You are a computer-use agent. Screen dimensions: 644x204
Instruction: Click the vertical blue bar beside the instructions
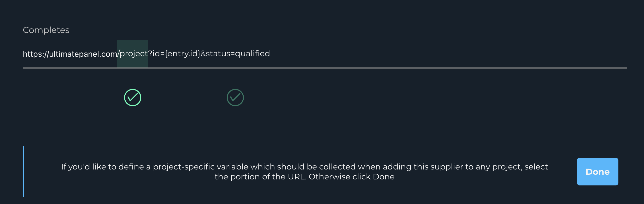coord(24,171)
